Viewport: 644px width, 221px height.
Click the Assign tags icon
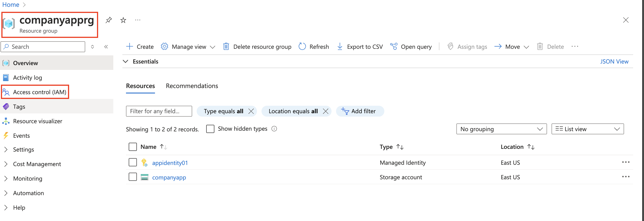pos(450,47)
